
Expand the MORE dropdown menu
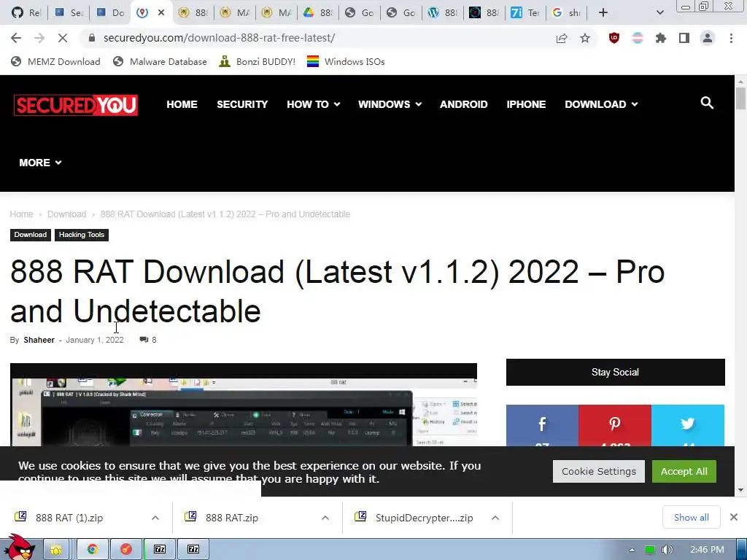[41, 163]
